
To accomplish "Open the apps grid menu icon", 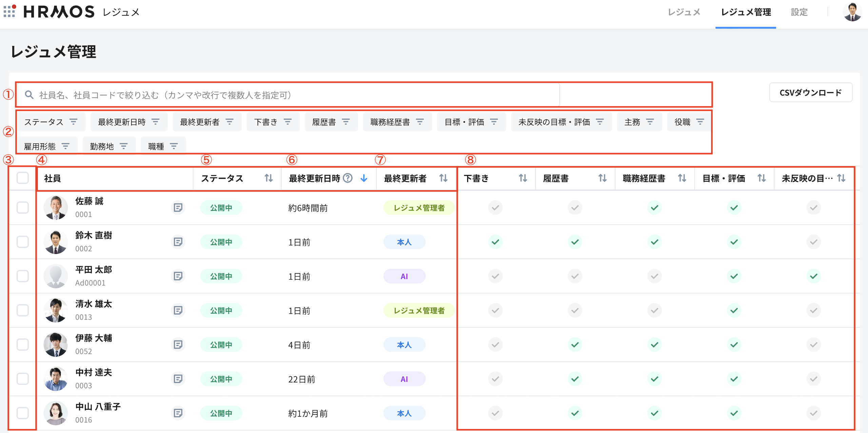I will click(9, 11).
